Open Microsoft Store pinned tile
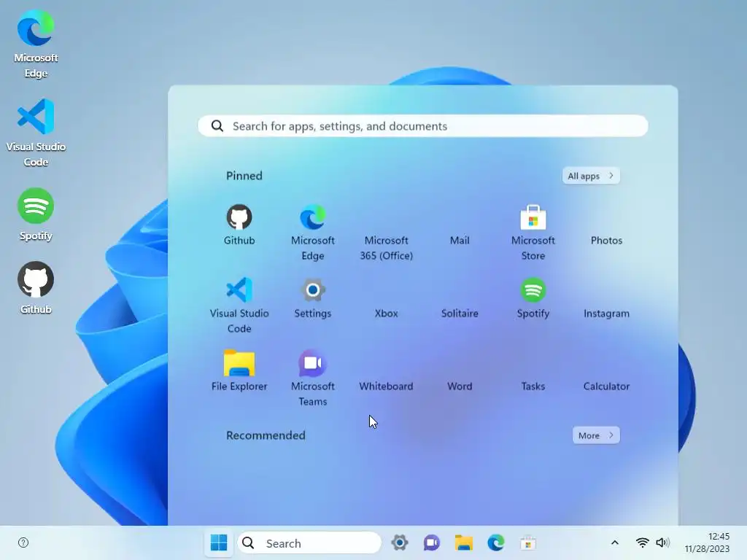The width and height of the screenshot is (747, 560). [533, 233]
